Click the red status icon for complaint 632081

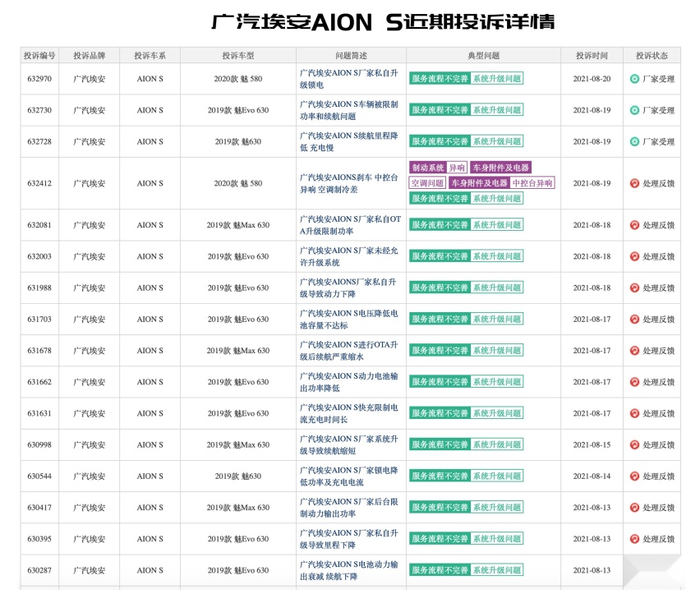pyautogui.click(x=634, y=225)
